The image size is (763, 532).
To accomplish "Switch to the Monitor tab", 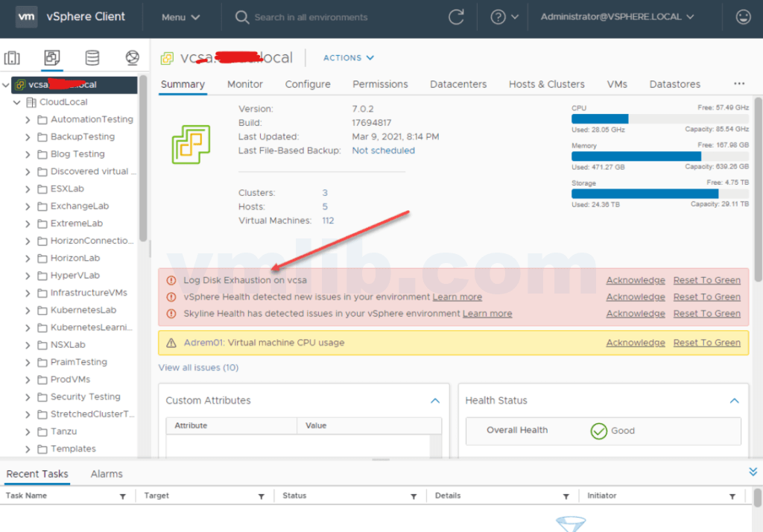I will pyautogui.click(x=245, y=84).
